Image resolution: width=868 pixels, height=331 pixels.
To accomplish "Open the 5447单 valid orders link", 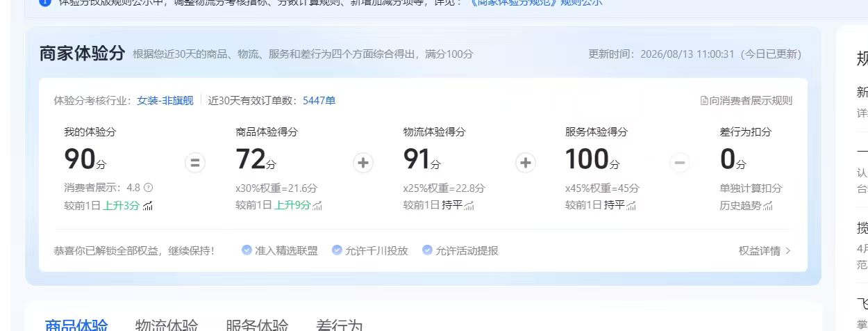I will pyautogui.click(x=319, y=101).
